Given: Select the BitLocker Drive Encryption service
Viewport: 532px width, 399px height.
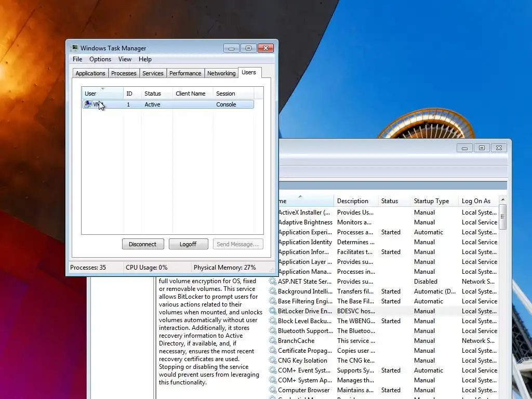Looking at the screenshot, I should [383, 311].
